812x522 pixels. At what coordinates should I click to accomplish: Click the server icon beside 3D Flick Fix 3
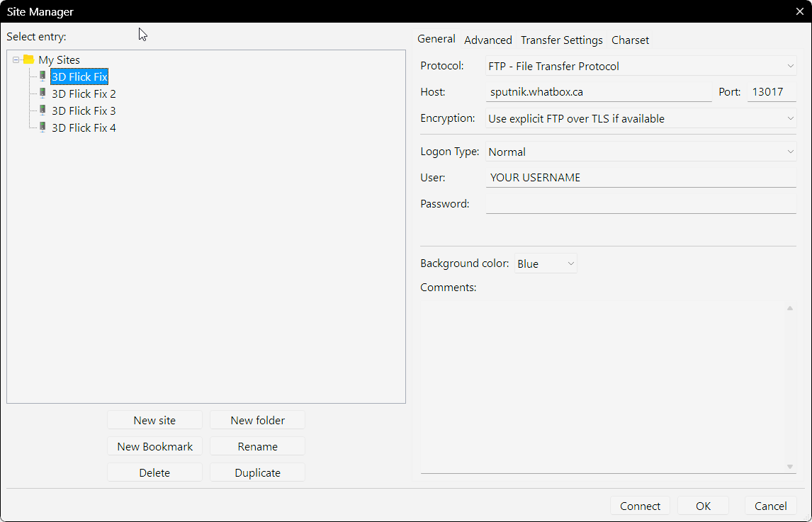[x=43, y=110]
